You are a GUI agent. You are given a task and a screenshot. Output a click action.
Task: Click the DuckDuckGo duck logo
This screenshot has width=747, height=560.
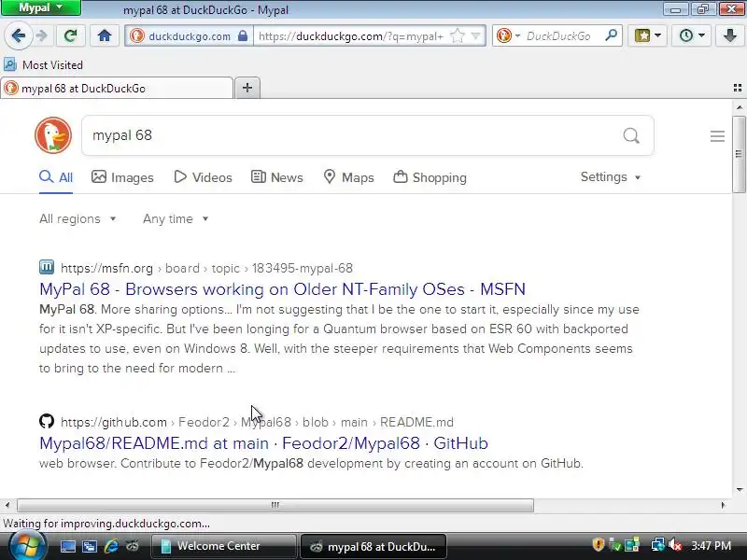tap(53, 135)
